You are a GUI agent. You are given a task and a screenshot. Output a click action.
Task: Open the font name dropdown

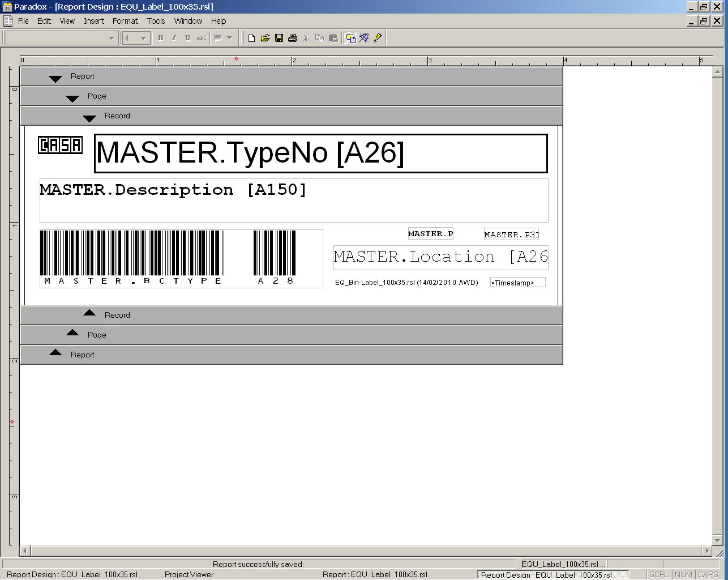(x=112, y=38)
